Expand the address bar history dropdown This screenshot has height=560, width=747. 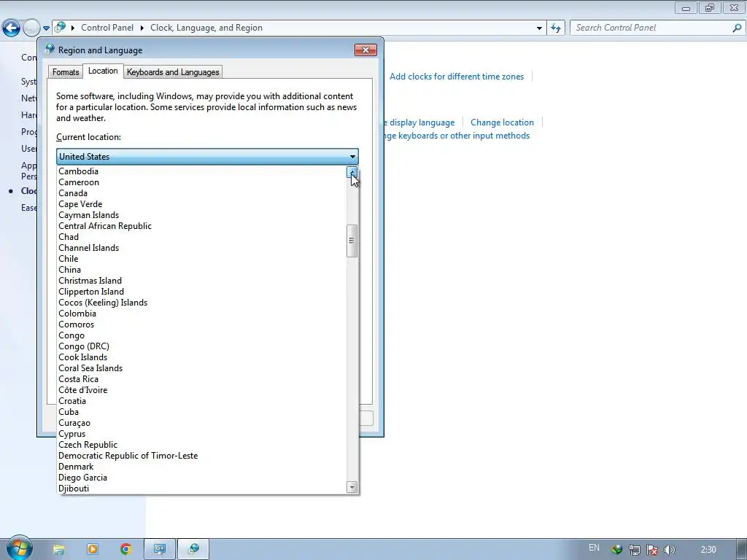coord(539,28)
